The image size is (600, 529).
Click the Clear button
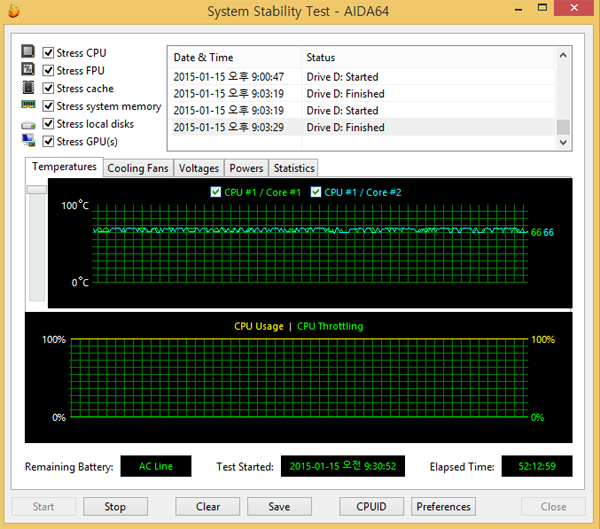click(208, 507)
